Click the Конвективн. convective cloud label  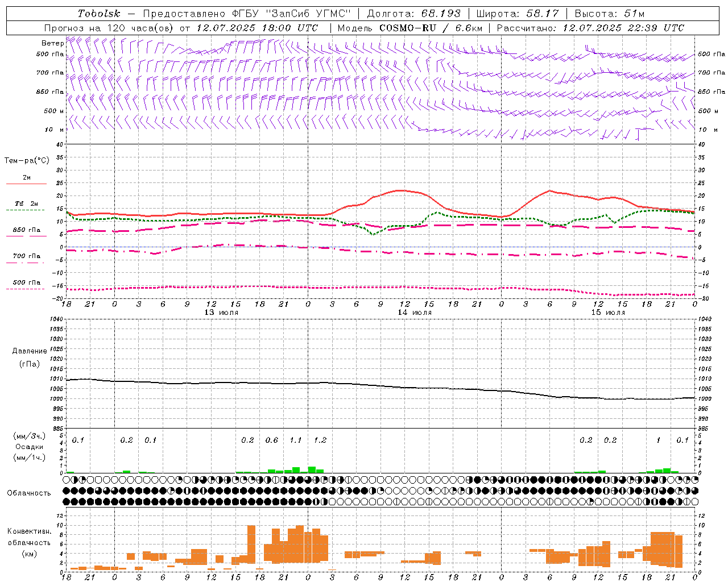[x=29, y=531]
